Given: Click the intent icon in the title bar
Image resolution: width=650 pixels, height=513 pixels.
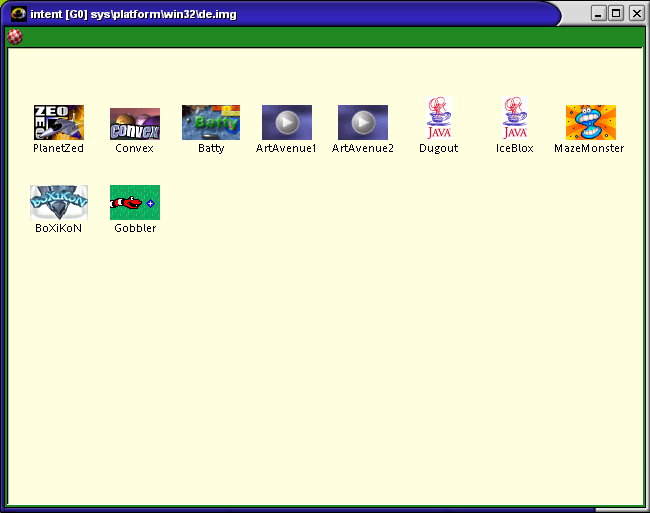Looking at the screenshot, I should coord(17,13).
